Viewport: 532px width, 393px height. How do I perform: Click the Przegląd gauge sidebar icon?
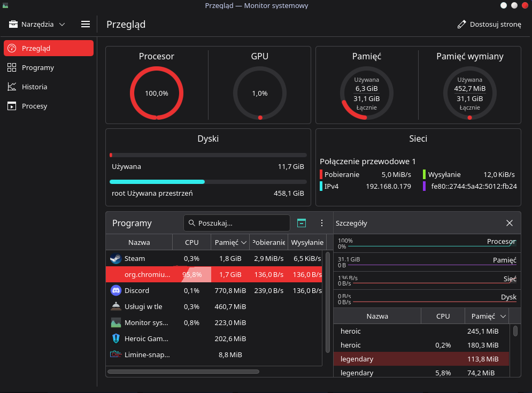(12, 48)
